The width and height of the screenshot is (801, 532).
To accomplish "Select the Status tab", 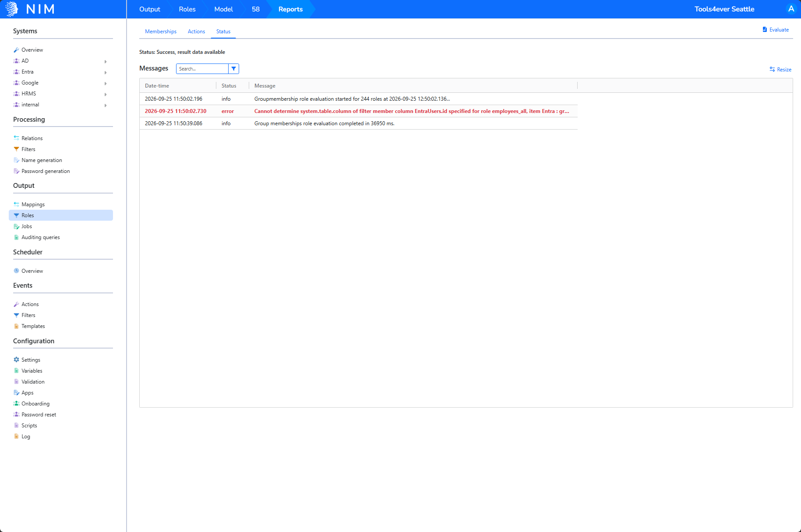I will (223, 32).
